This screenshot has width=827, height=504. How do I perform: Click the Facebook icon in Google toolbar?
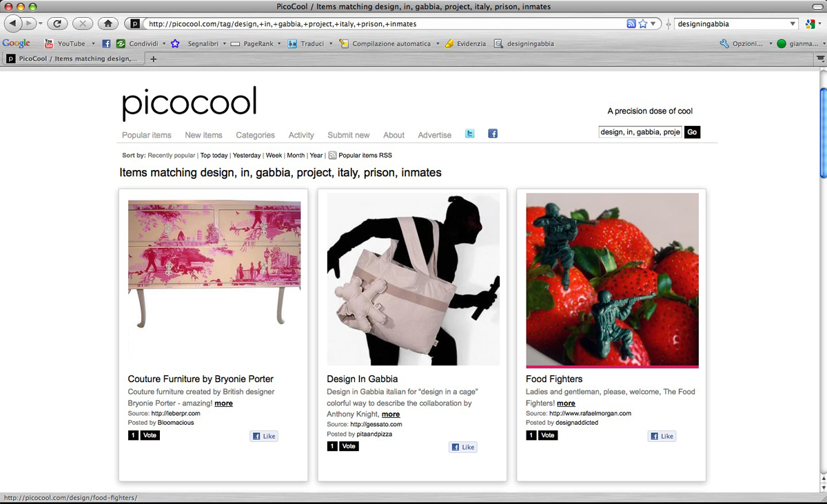click(106, 43)
